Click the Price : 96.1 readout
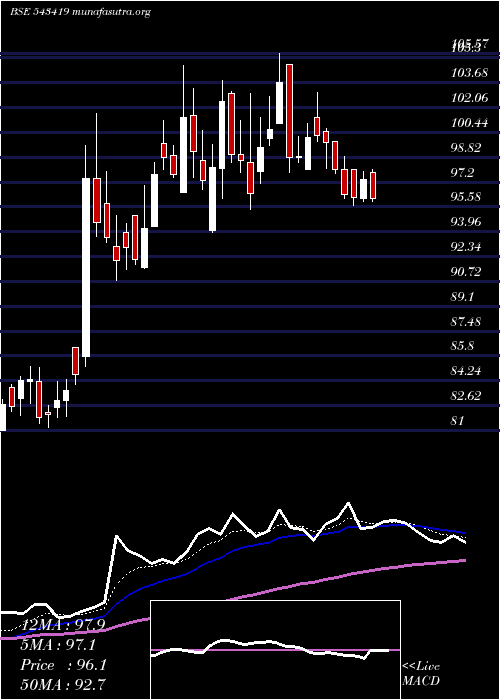 [63, 665]
